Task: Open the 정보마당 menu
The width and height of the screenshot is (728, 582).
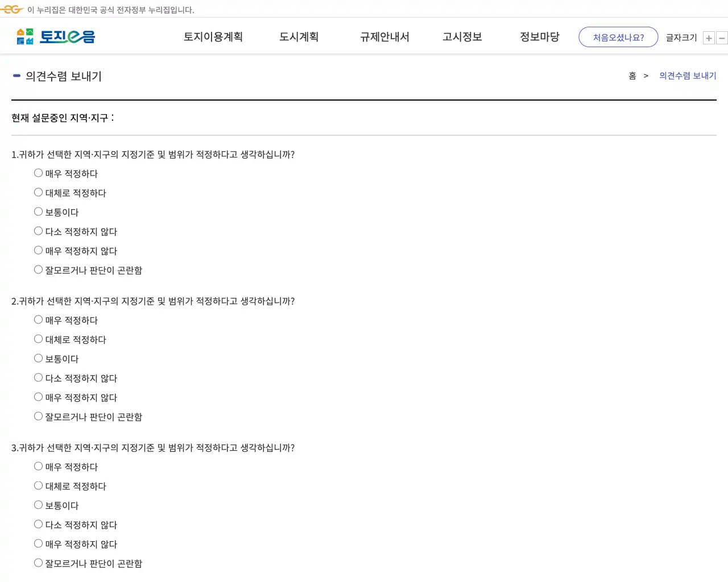Action: 539,37
